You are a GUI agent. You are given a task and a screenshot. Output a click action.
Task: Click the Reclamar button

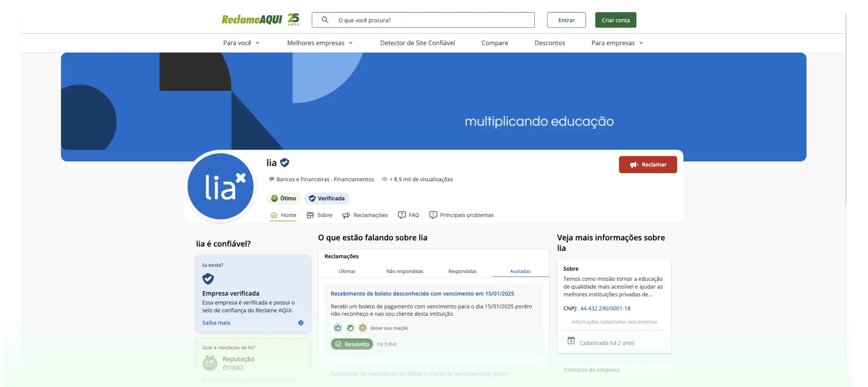click(x=648, y=164)
